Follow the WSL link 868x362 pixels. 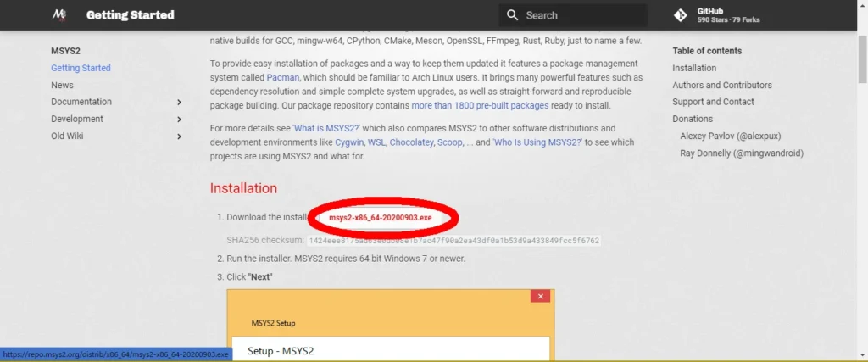(x=376, y=142)
